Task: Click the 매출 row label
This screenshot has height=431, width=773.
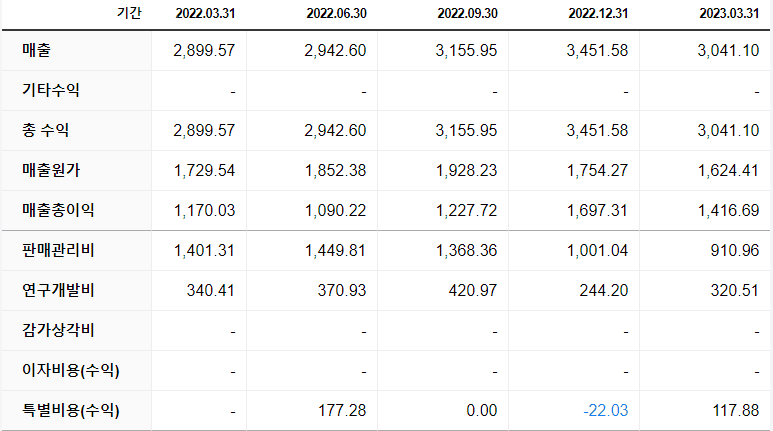Action: pyautogui.click(x=40, y=50)
